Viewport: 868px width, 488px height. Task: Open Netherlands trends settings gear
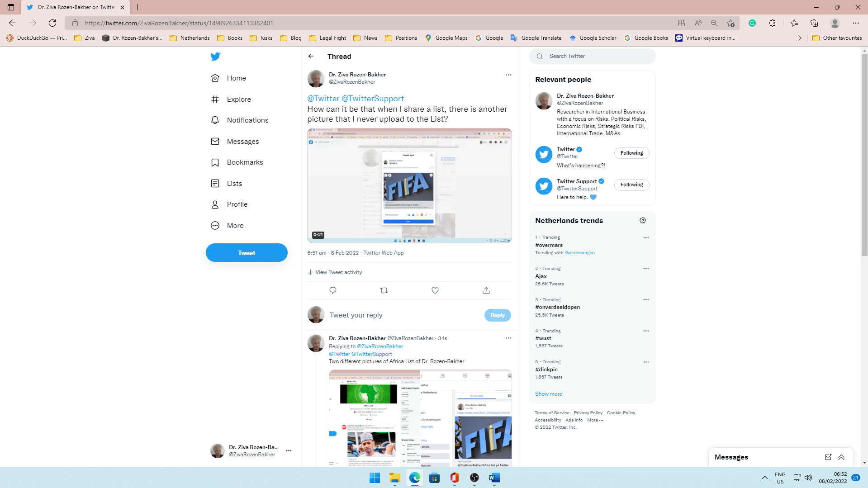pyautogui.click(x=643, y=221)
